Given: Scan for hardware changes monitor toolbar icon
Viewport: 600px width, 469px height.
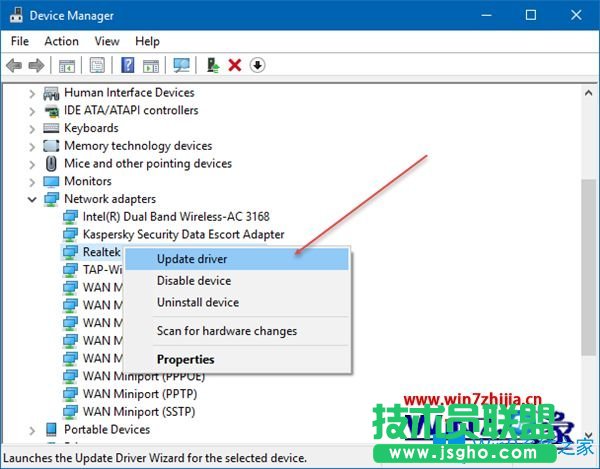Looking at the screenshot, I should pos(181,65).
